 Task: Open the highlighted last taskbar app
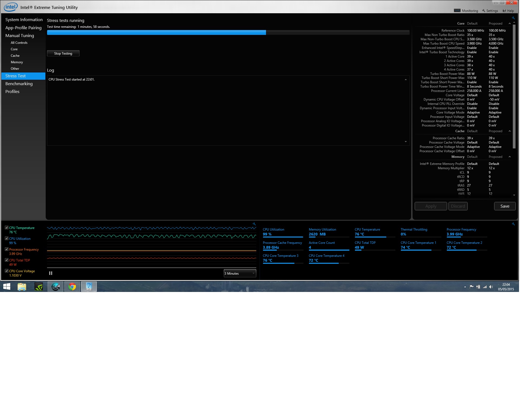(89, 287)
